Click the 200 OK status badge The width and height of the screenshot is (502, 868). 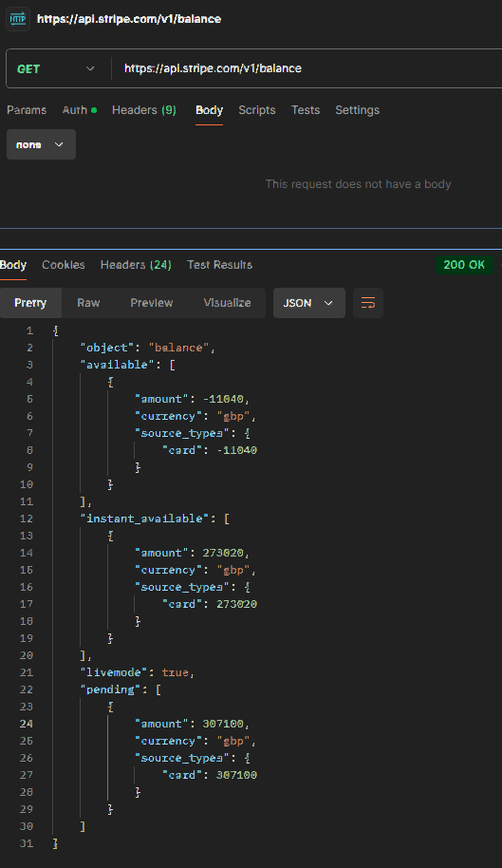pyautogui.click(x=464, y=265)
